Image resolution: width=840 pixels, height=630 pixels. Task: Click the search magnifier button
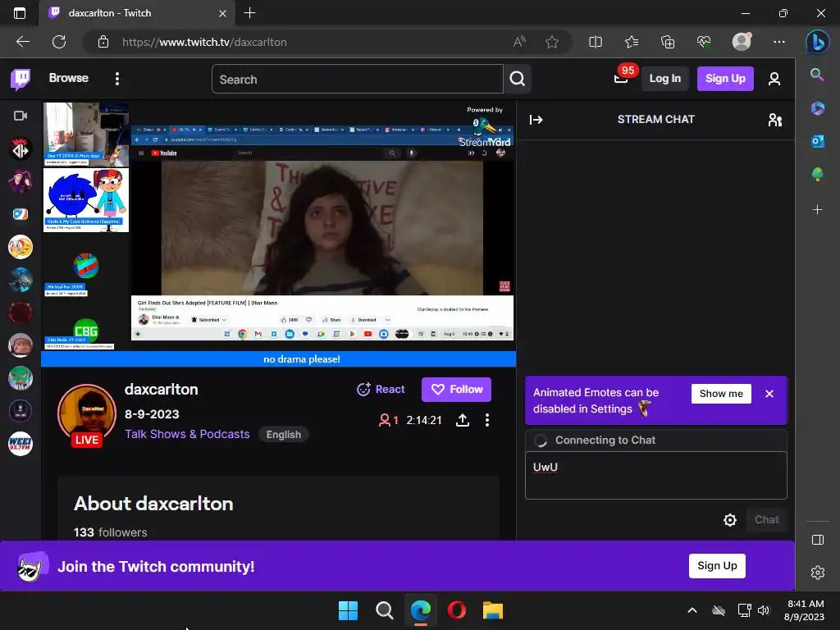(517, 80)
